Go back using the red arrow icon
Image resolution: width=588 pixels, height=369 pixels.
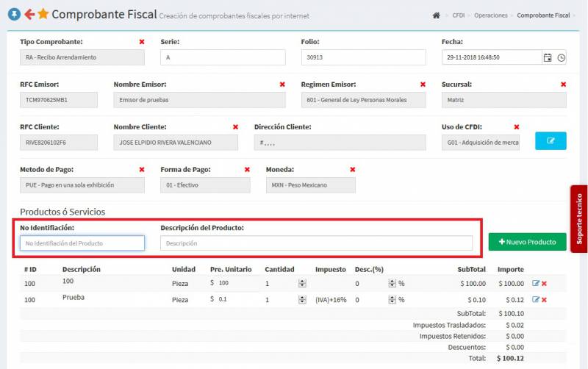(29, 14)
